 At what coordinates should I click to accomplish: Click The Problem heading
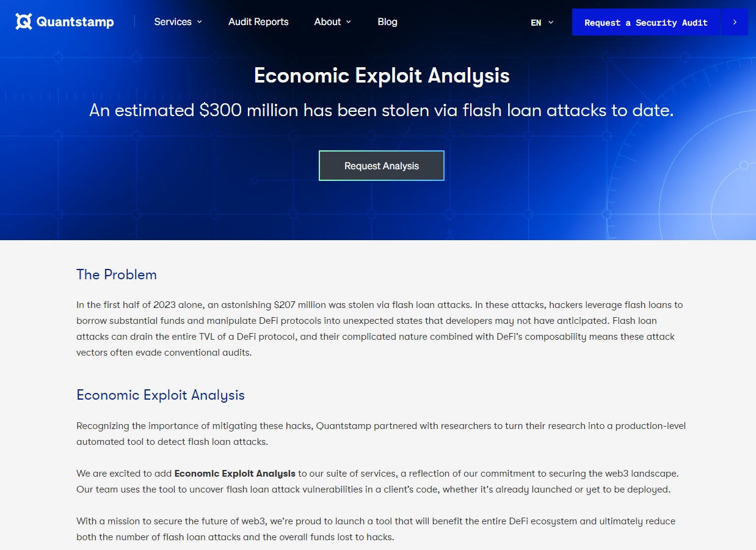click(x=117, y=274)
